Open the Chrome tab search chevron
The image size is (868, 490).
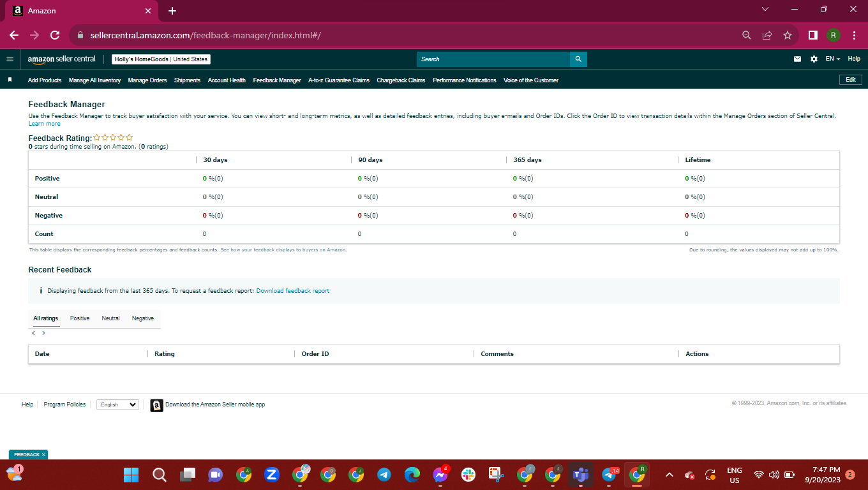click(x=765, y=10)
